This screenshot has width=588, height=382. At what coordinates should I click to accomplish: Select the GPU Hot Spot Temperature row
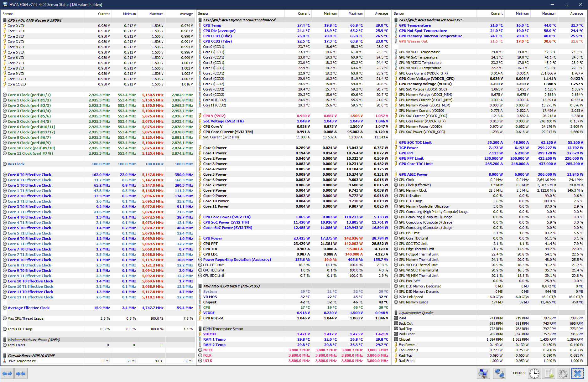click(x=489, y=31)
